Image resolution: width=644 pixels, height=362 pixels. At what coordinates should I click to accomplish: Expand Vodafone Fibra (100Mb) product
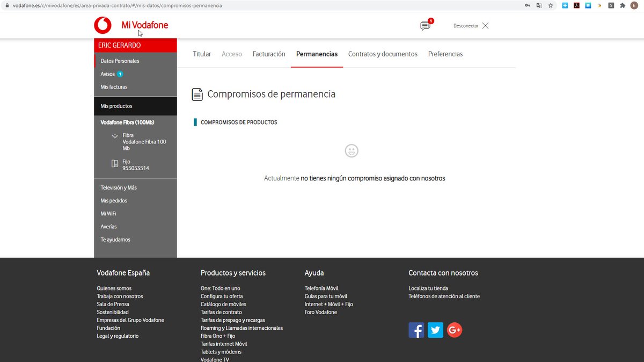[x=127, y=122]
